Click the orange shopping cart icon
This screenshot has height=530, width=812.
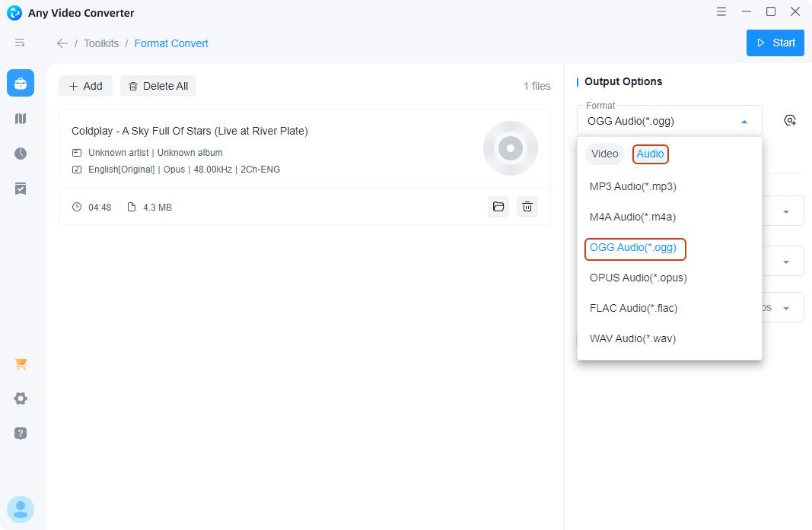click(x=21, y=363)
